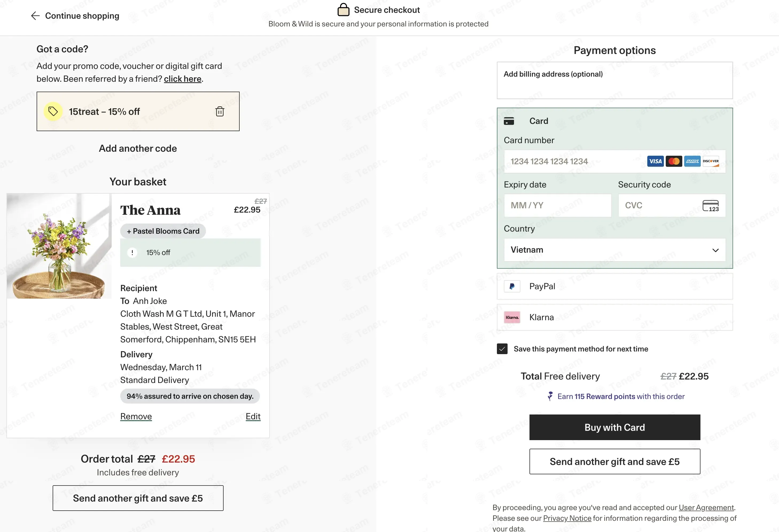779x532 pixels.
Task: Expand the Add billing address section
Action: (615, 80)
